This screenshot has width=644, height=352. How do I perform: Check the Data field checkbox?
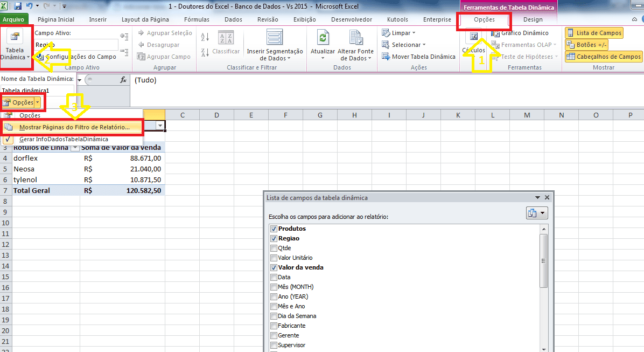click(x=274, y=277)
